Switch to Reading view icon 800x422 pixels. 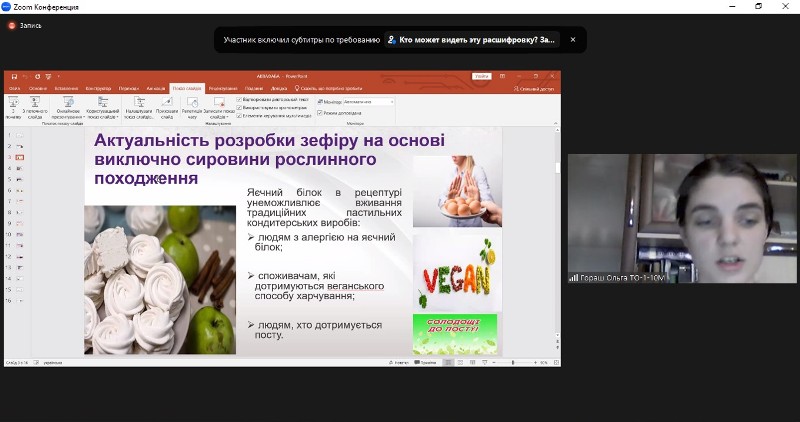[472, 363]
